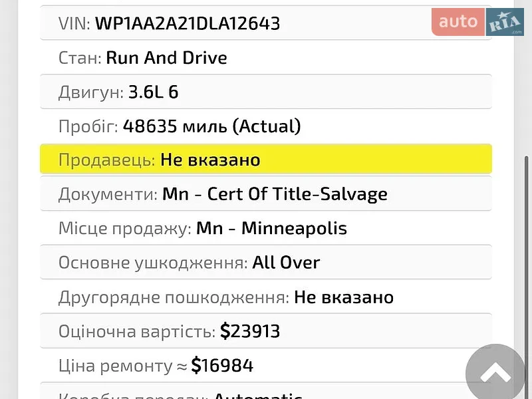Click the 'Основне ушкодження:' label
Screen dimensions: 532x399
coord(153,263)
